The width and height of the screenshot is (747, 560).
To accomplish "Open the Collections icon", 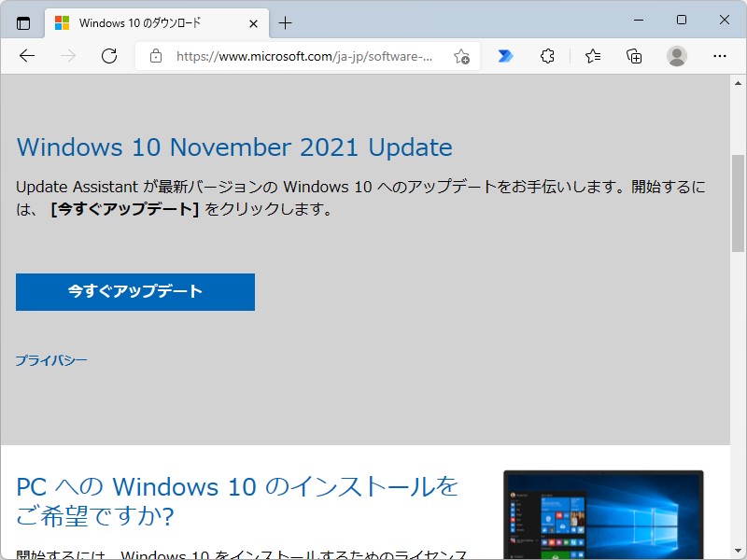I will [634, 56].
